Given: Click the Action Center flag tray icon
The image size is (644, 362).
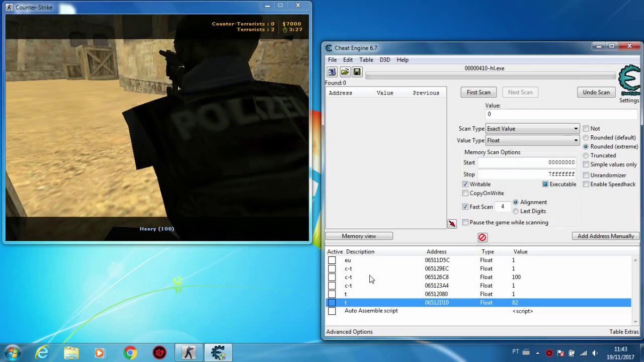Looking at the screenshot, I should (x=560, y=353).
